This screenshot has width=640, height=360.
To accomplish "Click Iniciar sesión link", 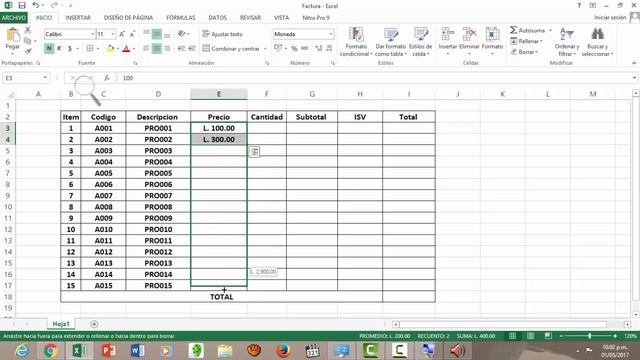I will click(x=610, y=18).
